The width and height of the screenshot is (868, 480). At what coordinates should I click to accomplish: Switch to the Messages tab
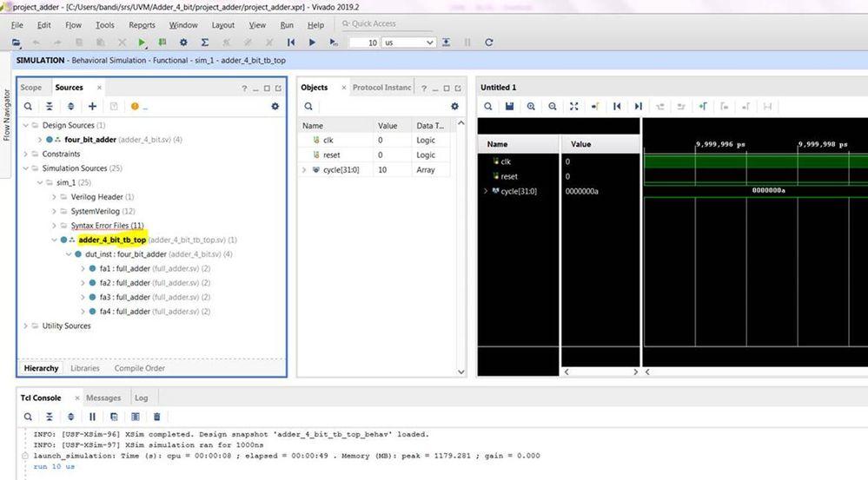coord(103,398)
